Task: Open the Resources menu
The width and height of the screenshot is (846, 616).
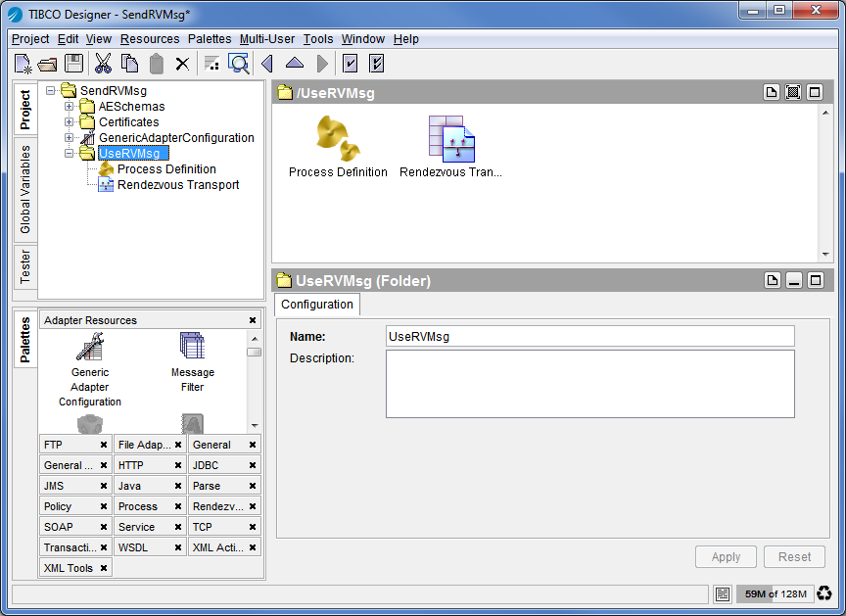Action: tap(150, 39)
